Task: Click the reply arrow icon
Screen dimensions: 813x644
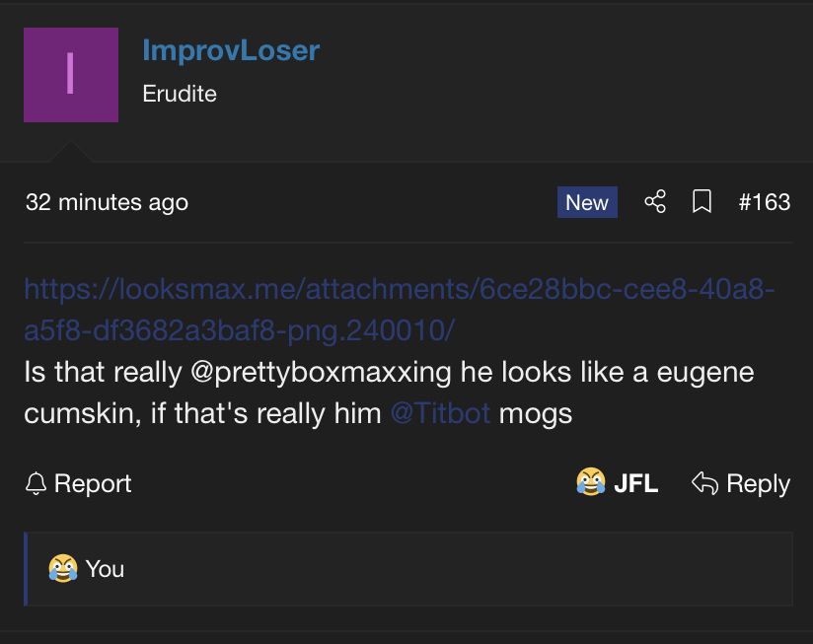Action: tap(704, 483)
